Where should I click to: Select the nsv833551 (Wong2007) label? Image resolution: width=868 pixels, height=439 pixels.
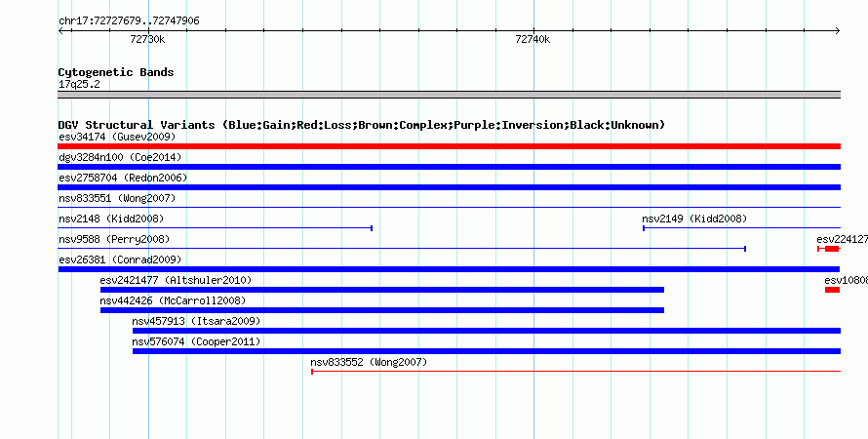[x=117, y=198]
